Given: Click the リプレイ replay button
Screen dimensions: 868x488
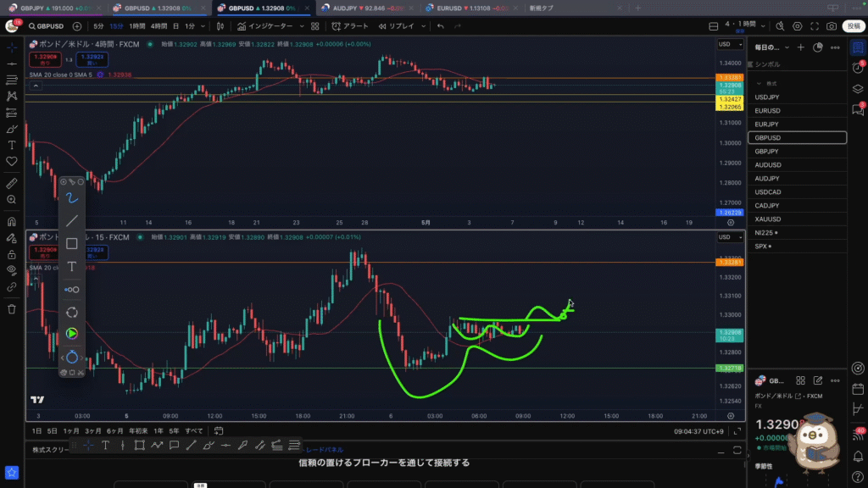Looking at the screenshot, I should (397, 26).
